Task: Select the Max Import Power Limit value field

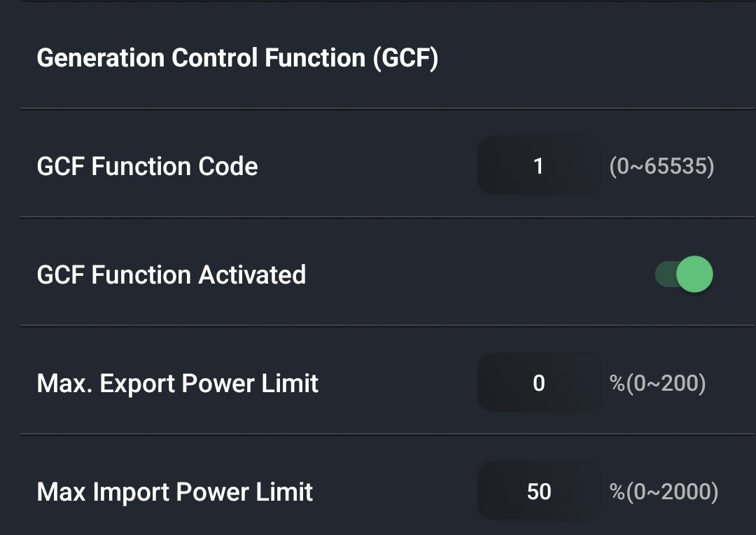Action: point(539,492)
